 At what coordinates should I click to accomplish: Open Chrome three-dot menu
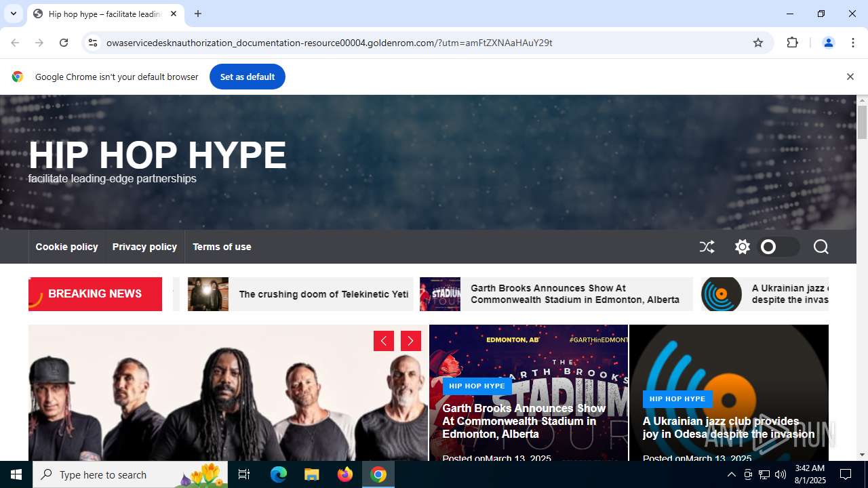(x=853, y=43)
